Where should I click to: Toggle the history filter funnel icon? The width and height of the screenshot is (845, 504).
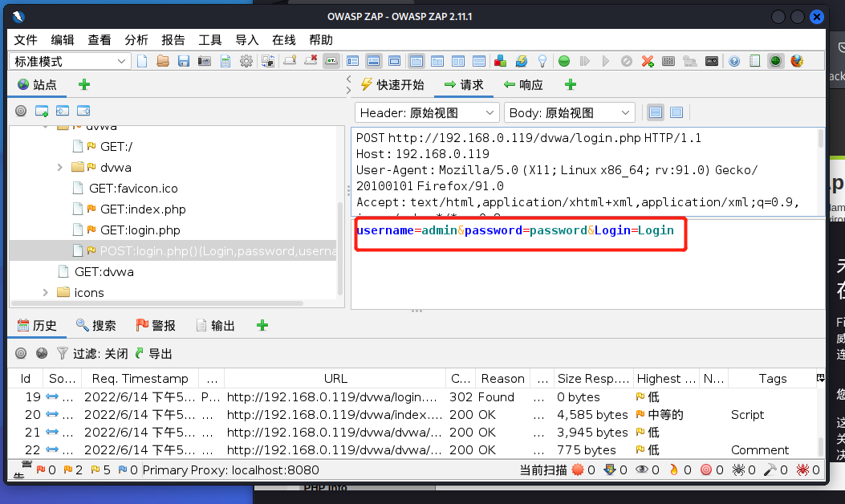click(x=63, y=354)
